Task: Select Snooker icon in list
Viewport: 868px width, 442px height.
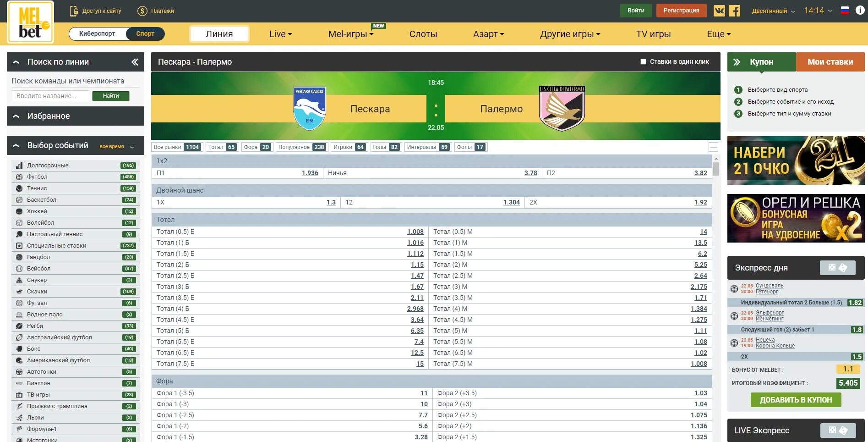Action: [x=19, y=280]
